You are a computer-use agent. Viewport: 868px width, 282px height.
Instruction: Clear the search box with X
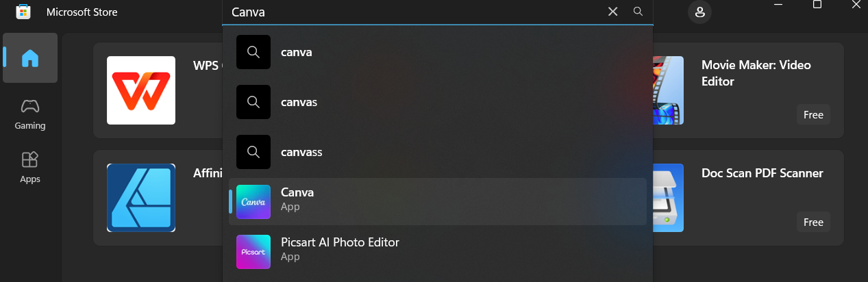click(x=613, y=12)
